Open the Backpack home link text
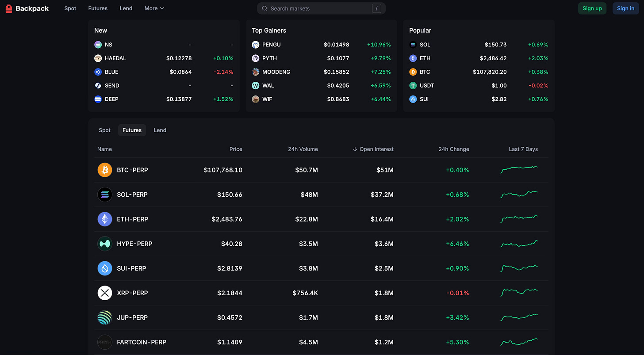 pyautogui.click(x=32, y=8)
